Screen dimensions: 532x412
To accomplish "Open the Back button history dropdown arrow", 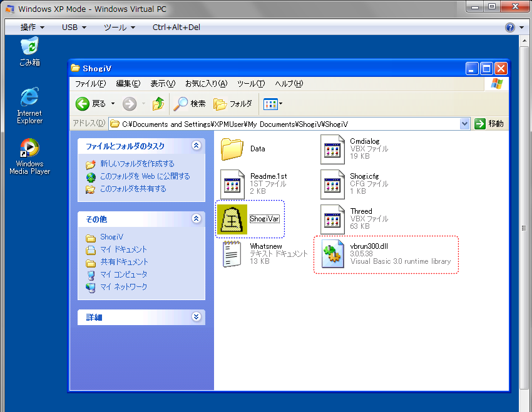I will [x=113, y=104].
